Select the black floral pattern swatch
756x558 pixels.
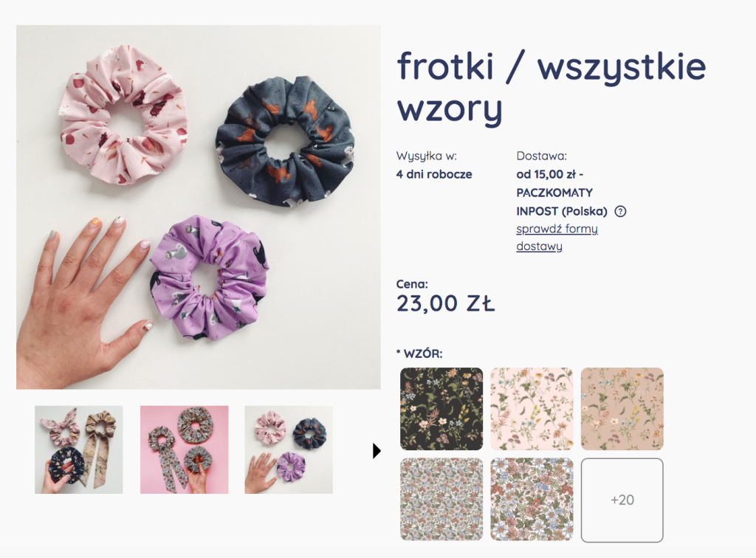(x=441, y=409)
